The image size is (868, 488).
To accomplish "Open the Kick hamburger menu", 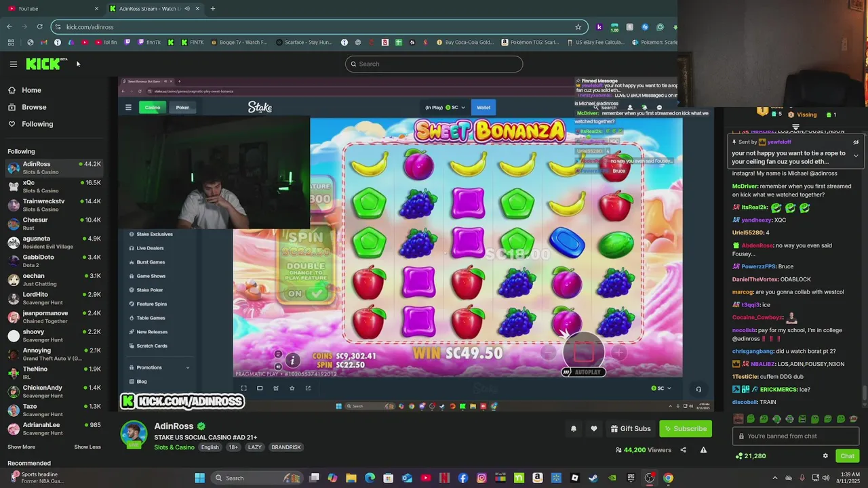I will (x=13, y=64).
